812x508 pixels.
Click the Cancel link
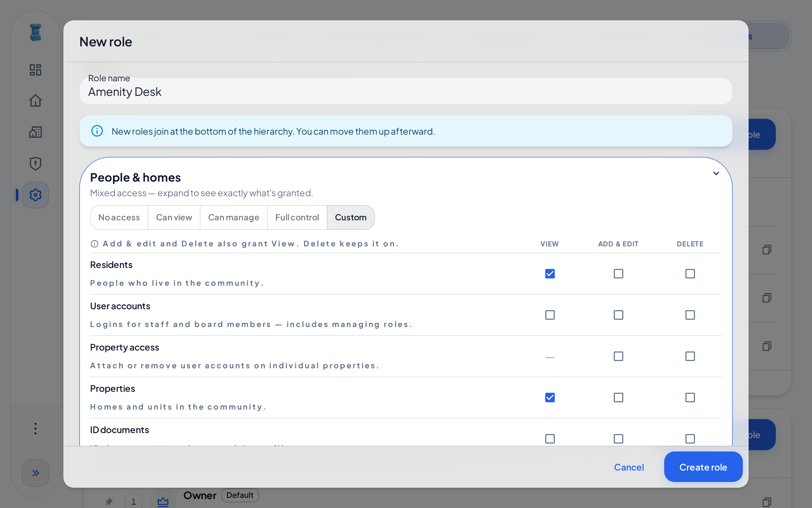[x=629, y=467]
